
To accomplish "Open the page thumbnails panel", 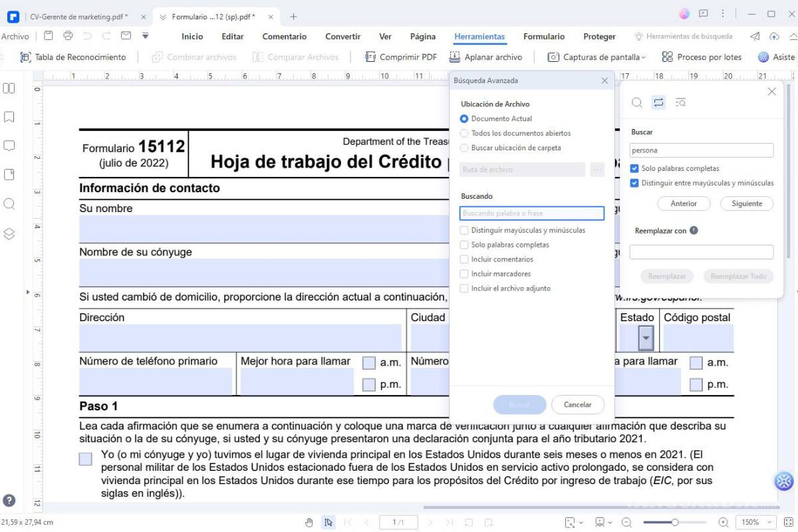I will point(9,87).
